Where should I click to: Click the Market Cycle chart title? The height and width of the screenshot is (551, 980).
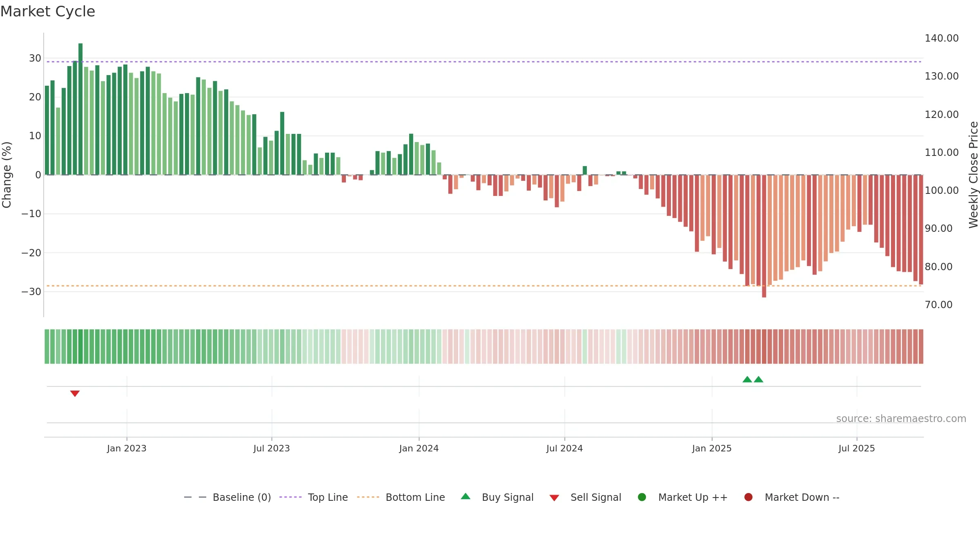(48, 11)
